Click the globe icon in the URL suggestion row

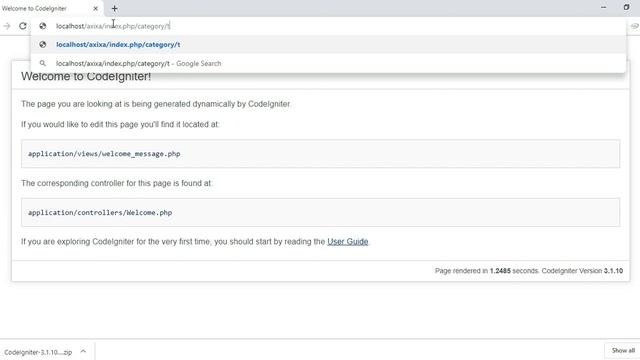click(42, 44)
